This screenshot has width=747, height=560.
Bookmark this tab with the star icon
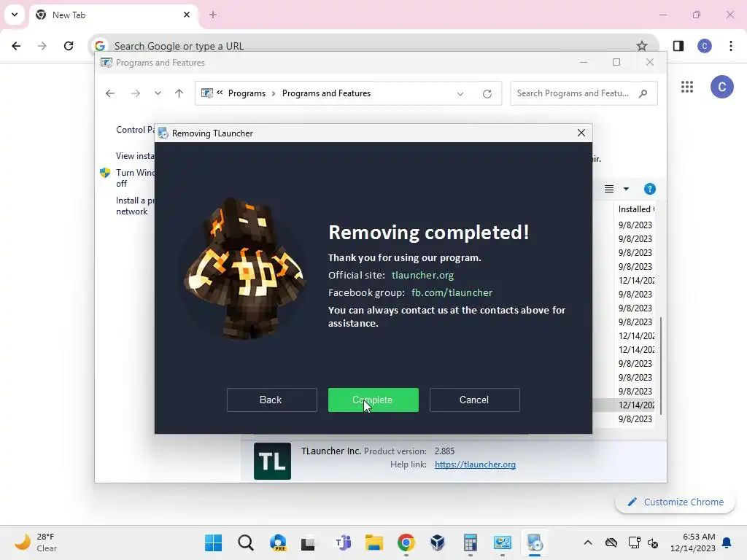(642, 46)
